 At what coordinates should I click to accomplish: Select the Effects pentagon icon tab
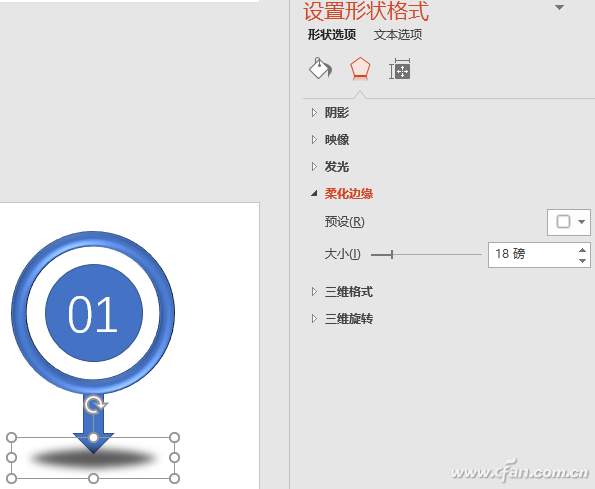tap(360, 69)
